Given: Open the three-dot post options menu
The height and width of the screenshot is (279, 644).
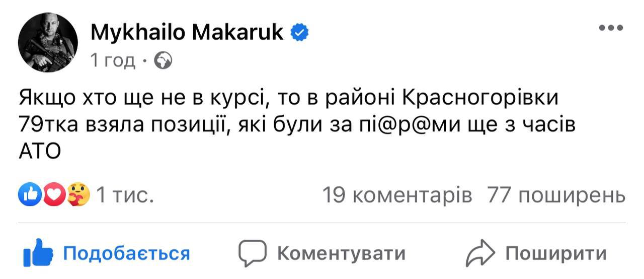Looking at the screenshot, I should click(x=611, y=28).
